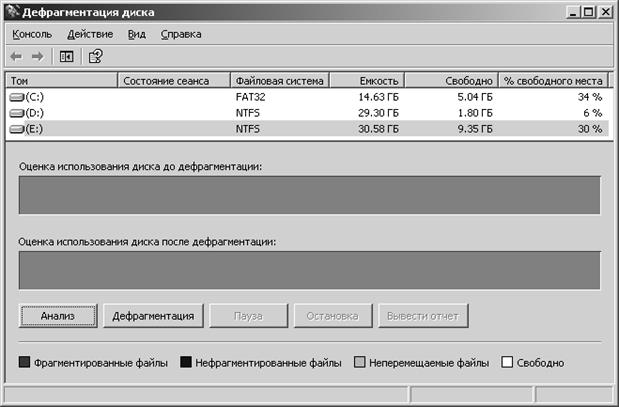Screen dimensions: 619x407
Task: Select the E: drive icon
Action: click(16, 129)
